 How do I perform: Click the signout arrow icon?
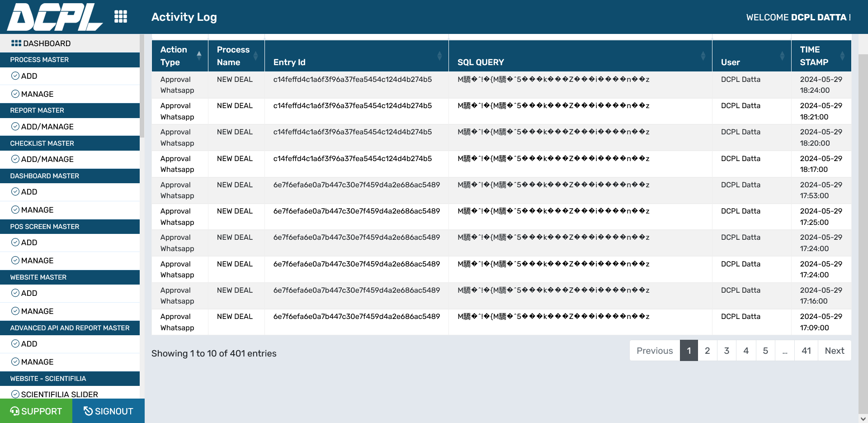[88, 411]
